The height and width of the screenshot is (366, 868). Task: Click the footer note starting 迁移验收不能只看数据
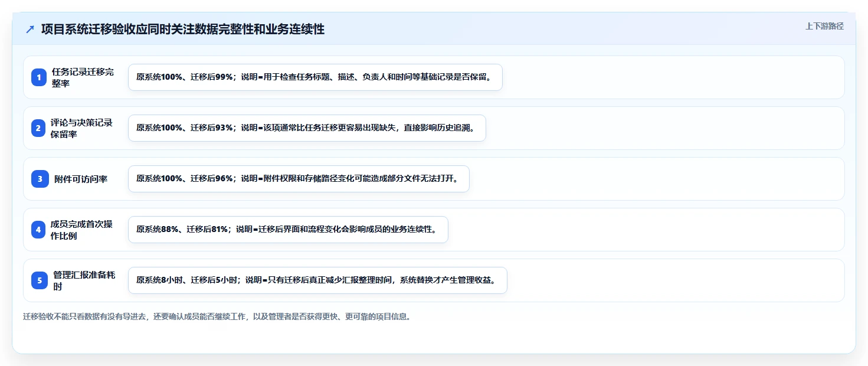[x=217, y=316]
